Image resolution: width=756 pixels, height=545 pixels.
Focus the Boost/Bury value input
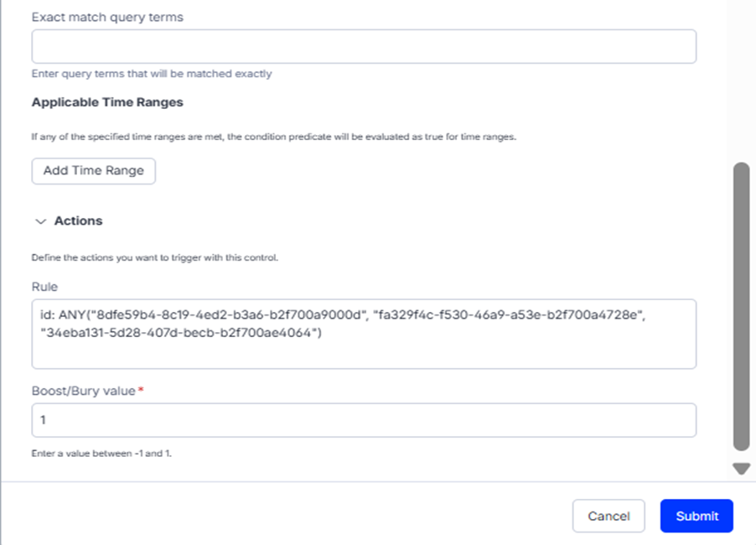tap(364, 420)
